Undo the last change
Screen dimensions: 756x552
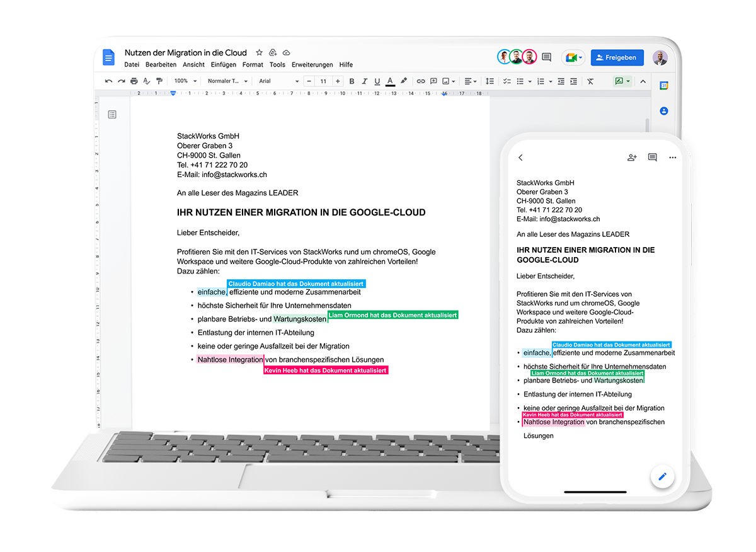(x=108, y=81)
